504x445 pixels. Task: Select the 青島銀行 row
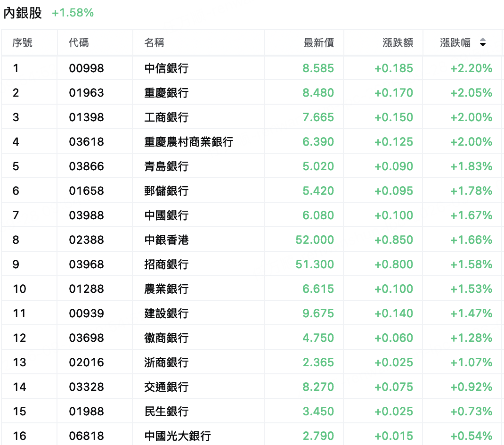click(x=252, y=166)
